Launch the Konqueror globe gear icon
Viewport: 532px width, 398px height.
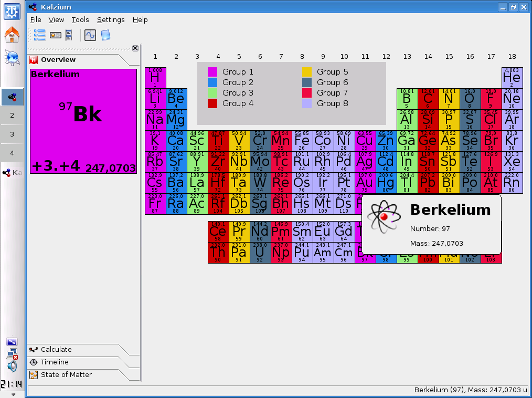pyautogui.click(x=12, y=57)
